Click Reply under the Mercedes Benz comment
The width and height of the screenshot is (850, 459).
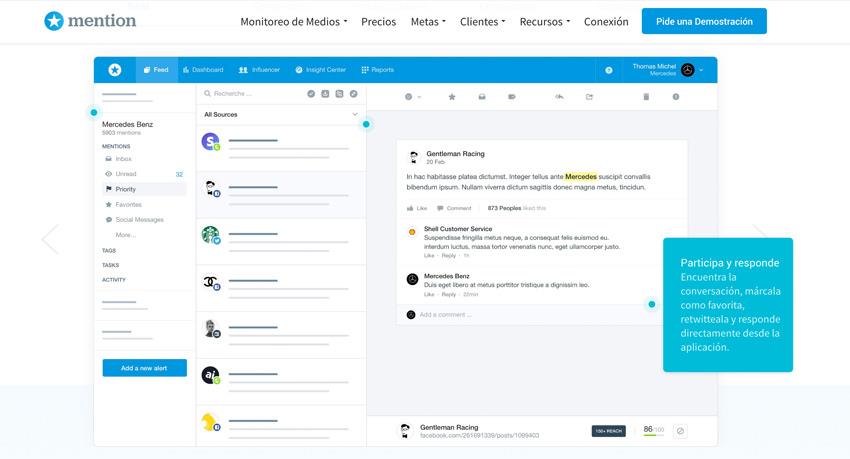pos(449,295)
